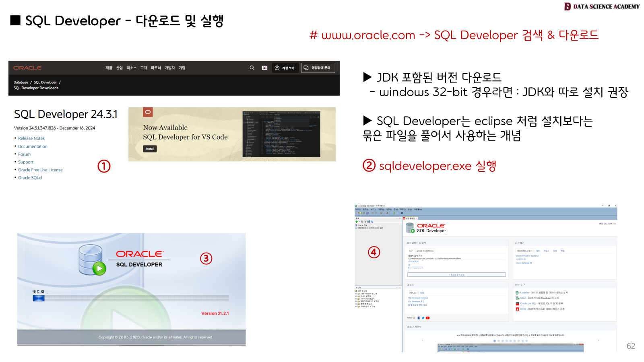The height and width of the screenshot is (362, 644).
Task: Click the 수동으로 접속 생성 button
Action: [456, 275]
